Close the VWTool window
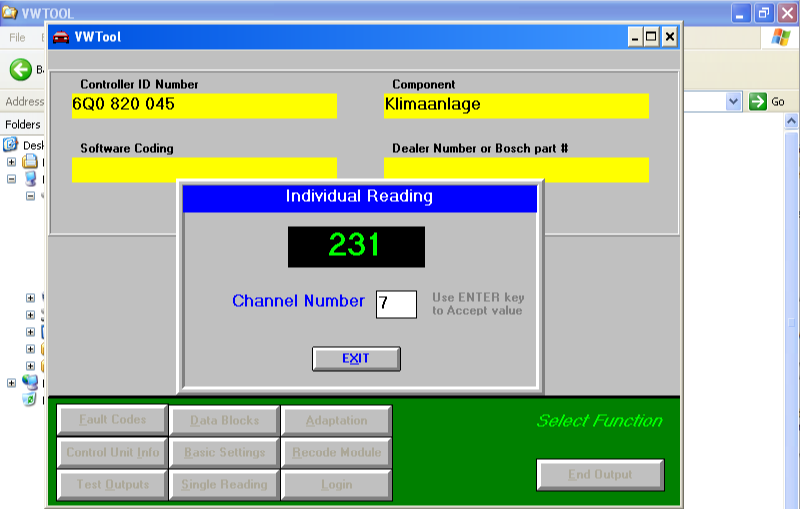800x509 pixels. [x=670, y=37]
